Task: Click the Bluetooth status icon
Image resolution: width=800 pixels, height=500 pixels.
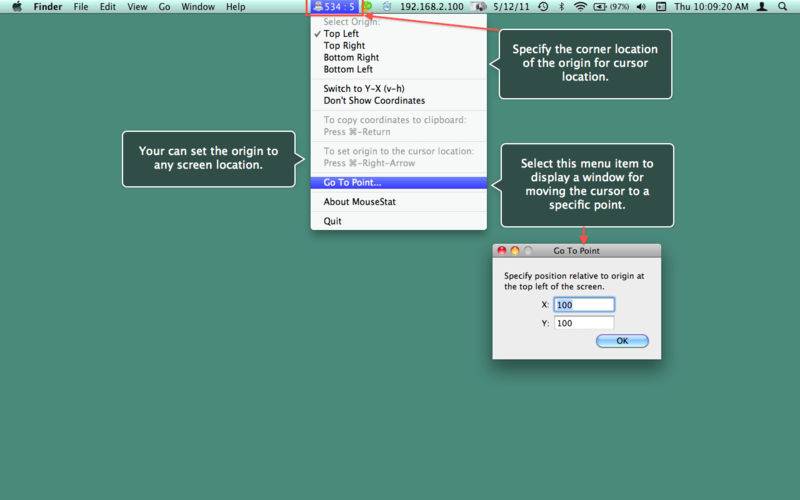Action: pos(561,7)
